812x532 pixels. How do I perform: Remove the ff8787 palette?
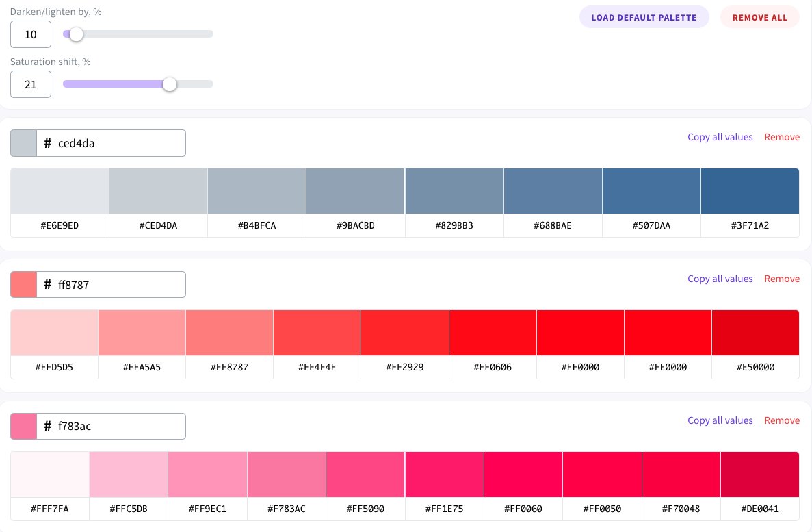(782, 279)
